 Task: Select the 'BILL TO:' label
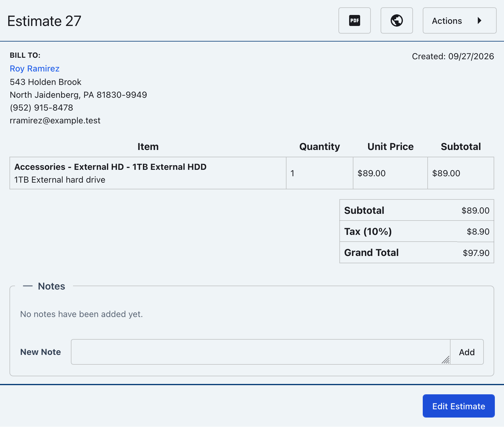[x=25, y=55]
